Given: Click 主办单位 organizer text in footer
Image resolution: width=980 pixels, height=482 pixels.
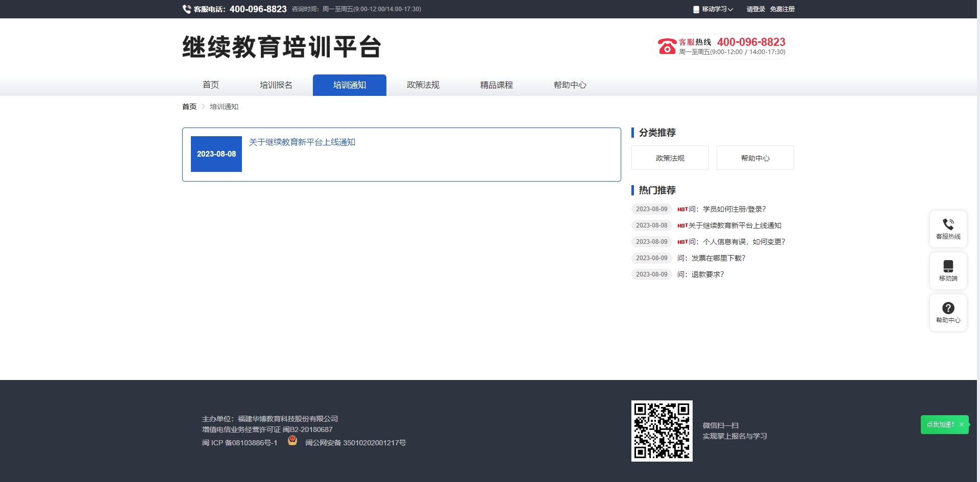Looking at the screenshot, I should 270,419.
